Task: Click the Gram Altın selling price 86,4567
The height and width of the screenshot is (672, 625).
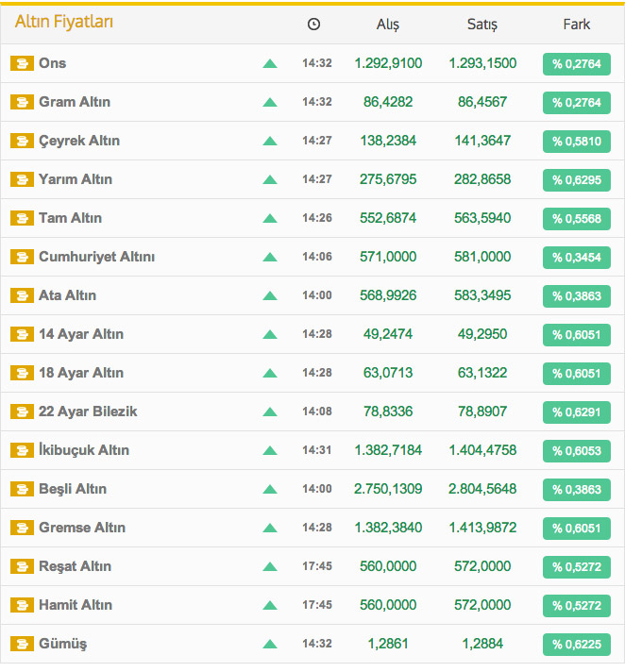Action: 482,102
